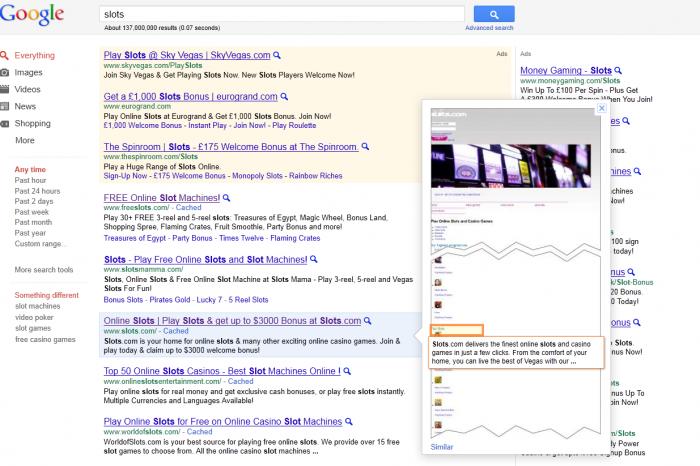Image resolution: width=700 pixels, height=466 pixels.
Task: Close the instant preview popup
Action: [x=601, y=108]
